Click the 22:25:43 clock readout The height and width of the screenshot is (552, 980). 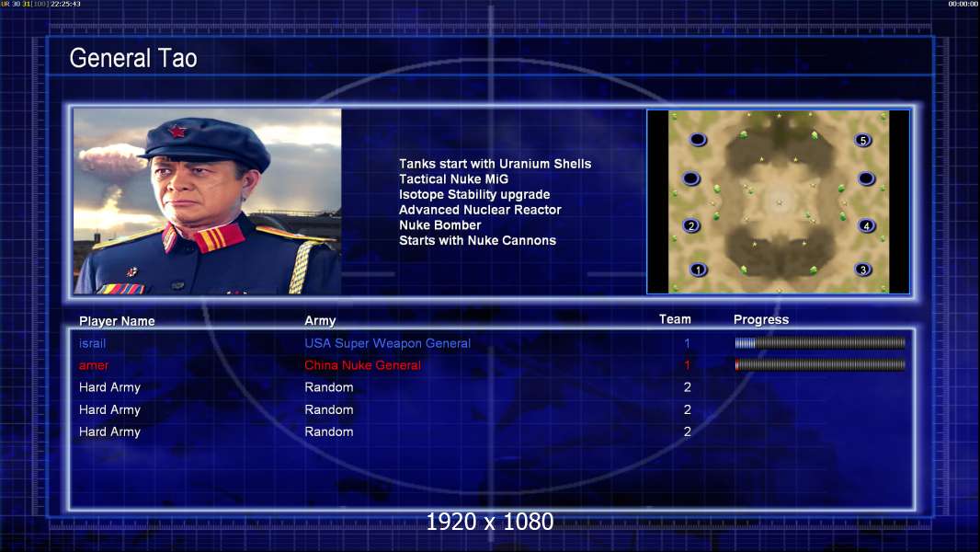click(65, 4)
